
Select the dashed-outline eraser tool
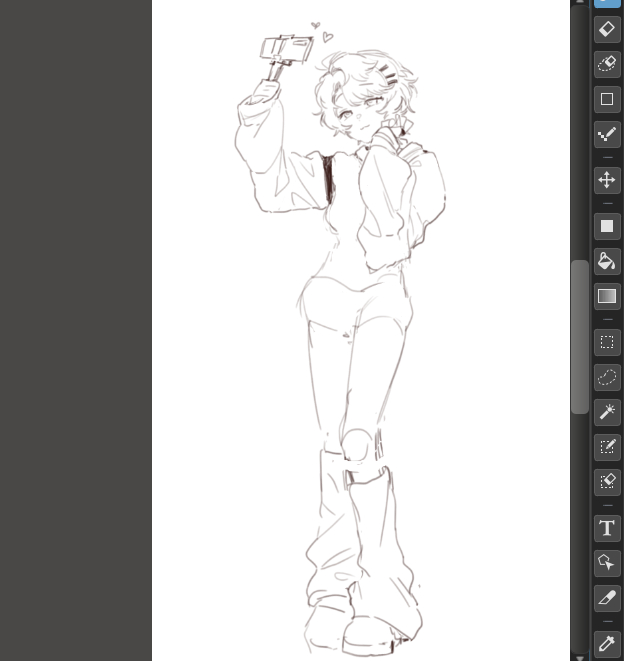[x=606, y=65]
